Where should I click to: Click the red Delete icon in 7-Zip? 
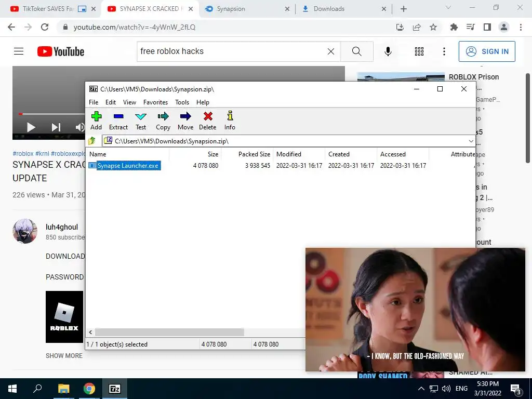[208, 121]
